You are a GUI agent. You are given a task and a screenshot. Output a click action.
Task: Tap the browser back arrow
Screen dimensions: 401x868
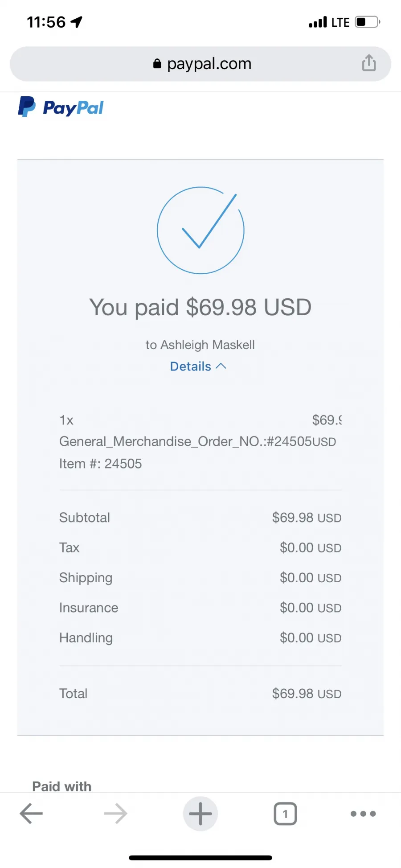31,814
